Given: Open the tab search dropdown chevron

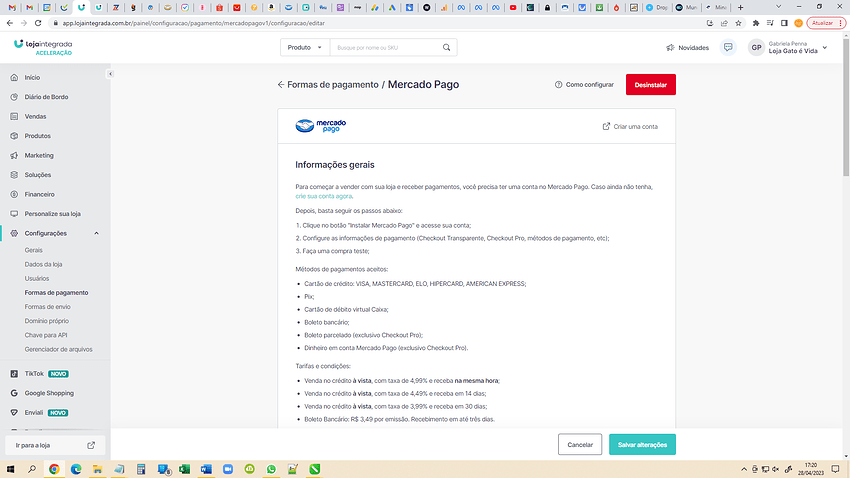Looking at the screenshot, I should [x=778, y=7].
